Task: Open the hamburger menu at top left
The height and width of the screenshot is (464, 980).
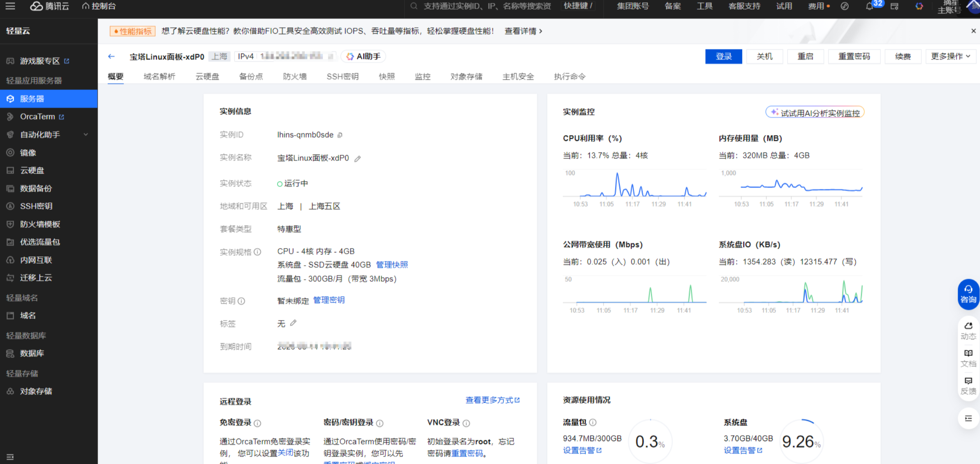Action: click(10, 6)
